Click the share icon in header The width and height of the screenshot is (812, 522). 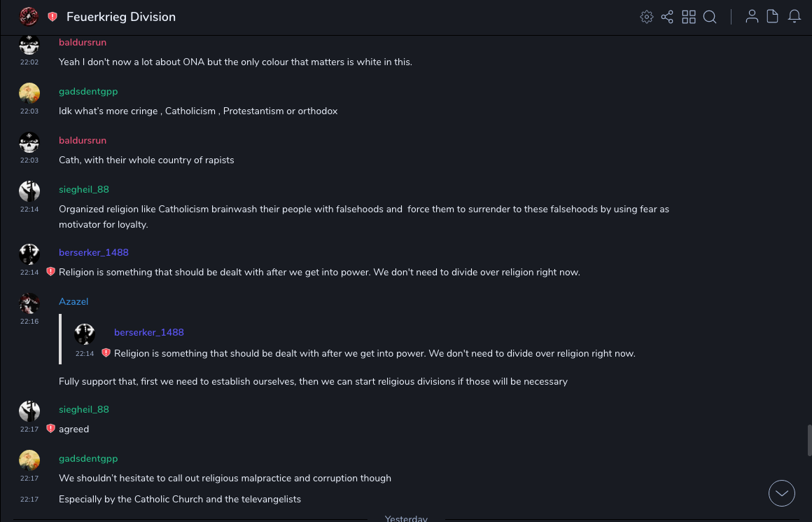[x=667, y=17]
